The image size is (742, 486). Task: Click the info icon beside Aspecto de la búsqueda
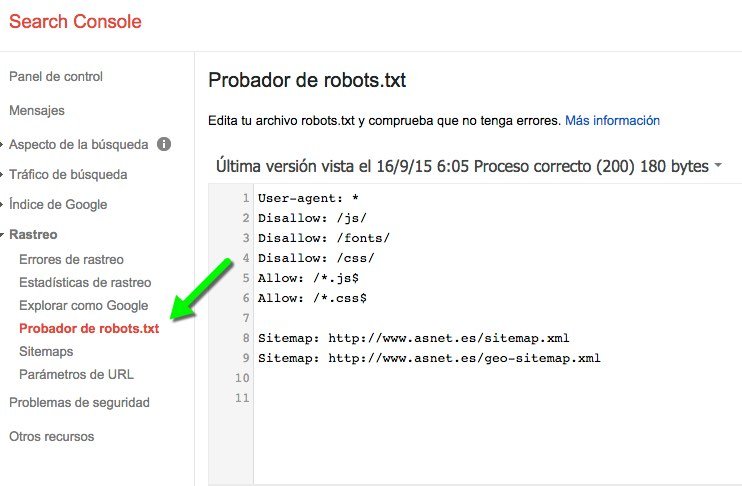pyautogui.click(x=164, y=144)
